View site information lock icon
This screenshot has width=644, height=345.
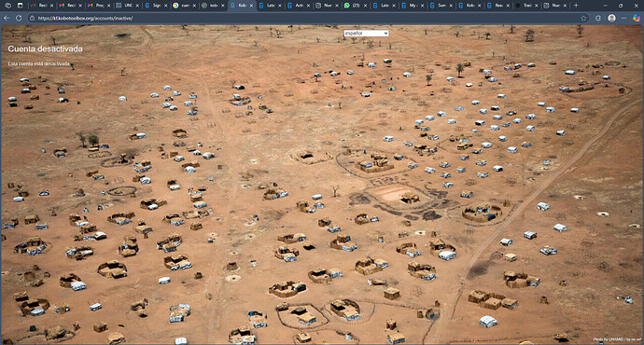point(32,18)
